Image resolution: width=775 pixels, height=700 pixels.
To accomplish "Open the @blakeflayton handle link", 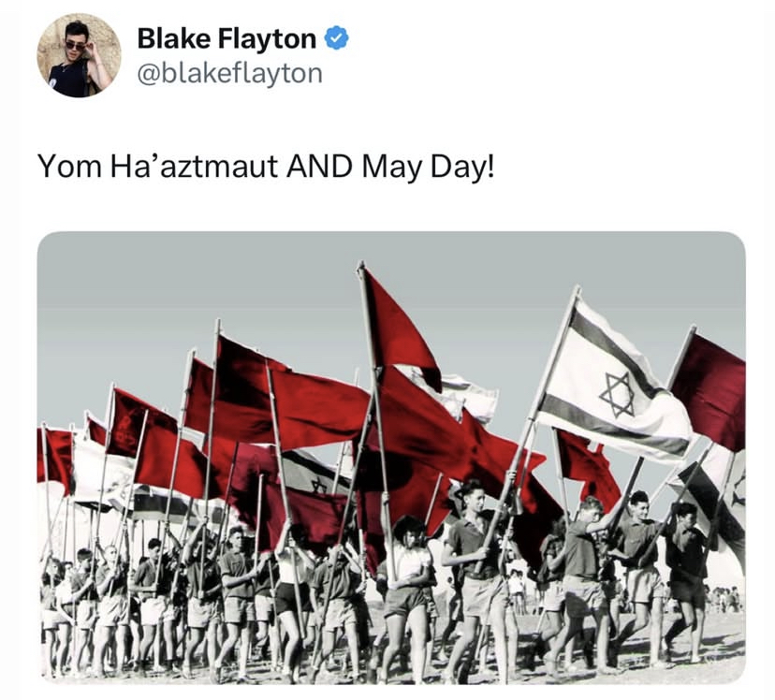I will tap(229, 74).
